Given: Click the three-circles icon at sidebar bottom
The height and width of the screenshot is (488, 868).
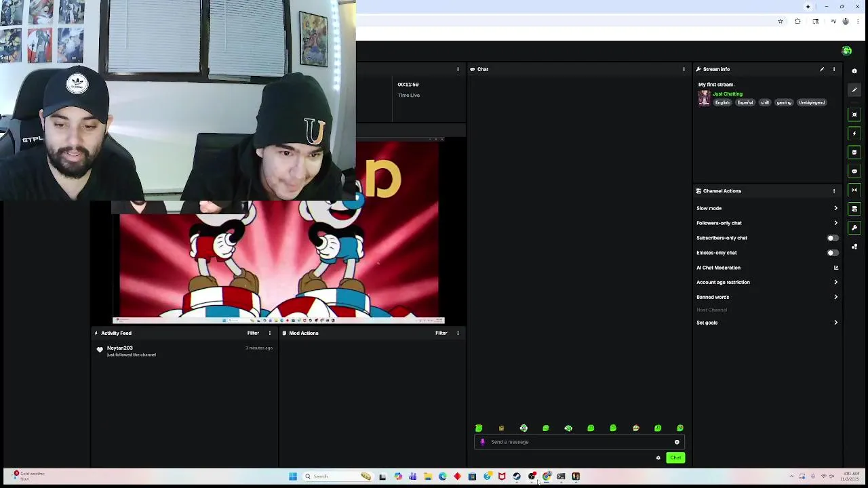Looking at the screenshot, I should click(x=854, y=247).
